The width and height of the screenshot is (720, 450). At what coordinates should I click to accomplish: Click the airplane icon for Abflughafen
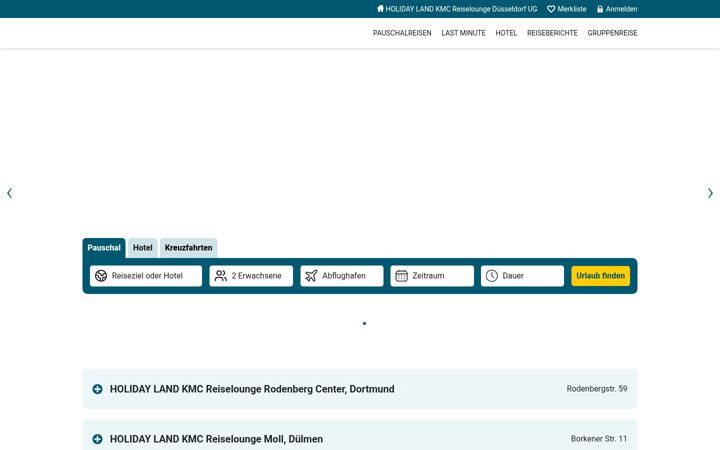click(x=311, y=276)
